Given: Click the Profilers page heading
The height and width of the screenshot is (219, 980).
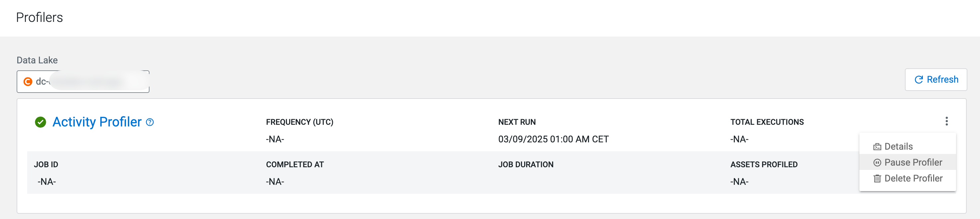Looking at the screenshot, I should [40, 18].
